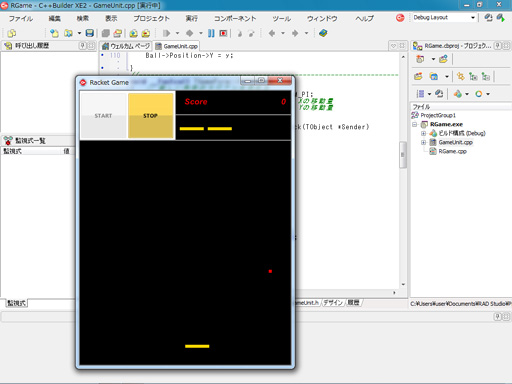Click the Sync gear icon in Project Manager

[x=461, y=76]
